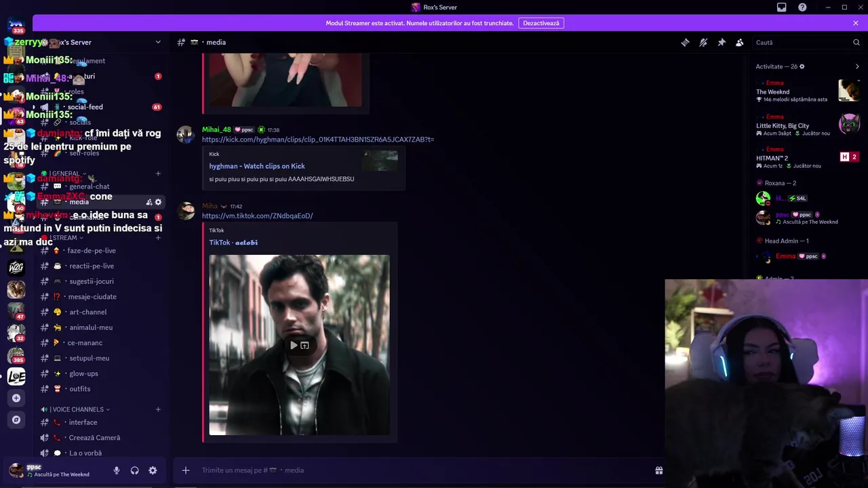Select the W2G server icon
This screenshot has width=868, height=488.
16,267
